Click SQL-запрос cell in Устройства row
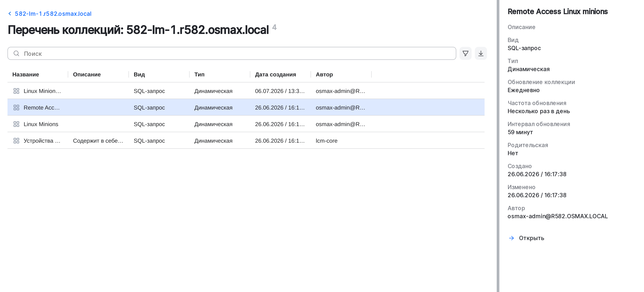 [x=149, y=141]
